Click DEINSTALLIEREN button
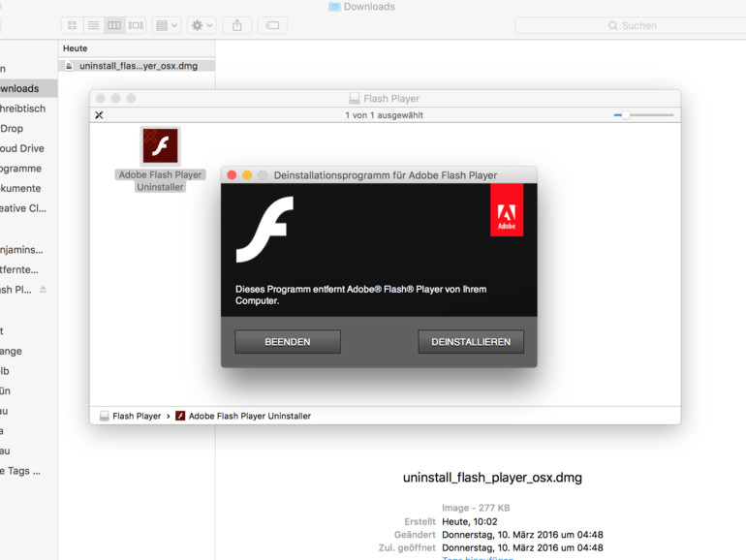 (x=471, y=342)
